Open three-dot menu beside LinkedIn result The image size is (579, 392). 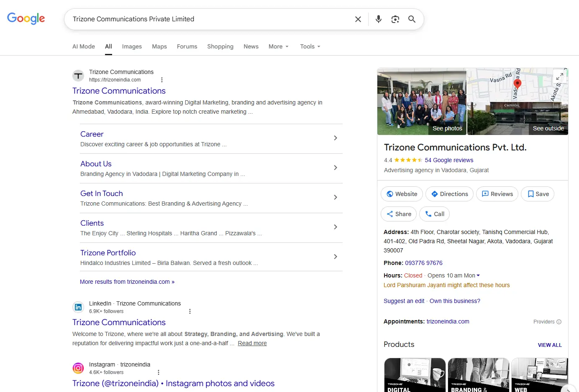(x=190, y=311)
